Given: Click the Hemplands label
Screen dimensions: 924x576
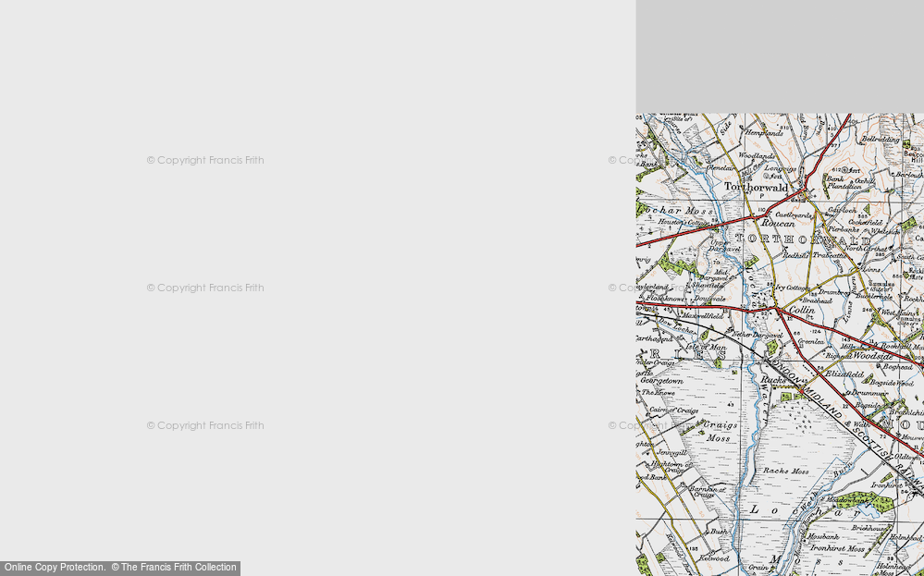Looking at the screenshot, I should tap(764, 133).
